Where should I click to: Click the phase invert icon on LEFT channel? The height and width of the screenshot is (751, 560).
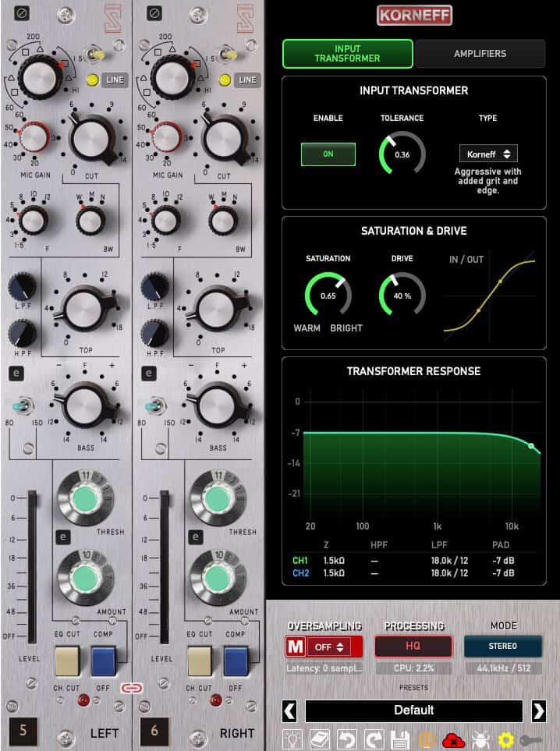pyautogui.click(x=22, y=13)
